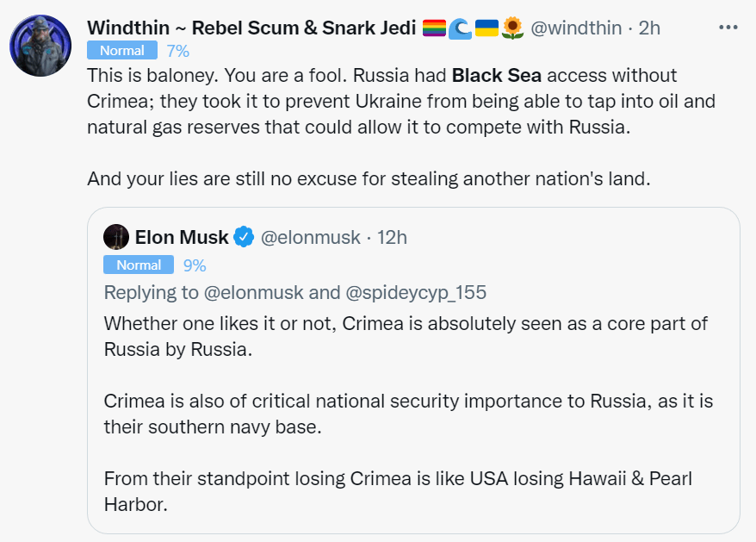Image resolution: width=756 pixels, height=542 pixels.
Task: Click Elon Musk's small profile avatar
Action: coord(116,237)
